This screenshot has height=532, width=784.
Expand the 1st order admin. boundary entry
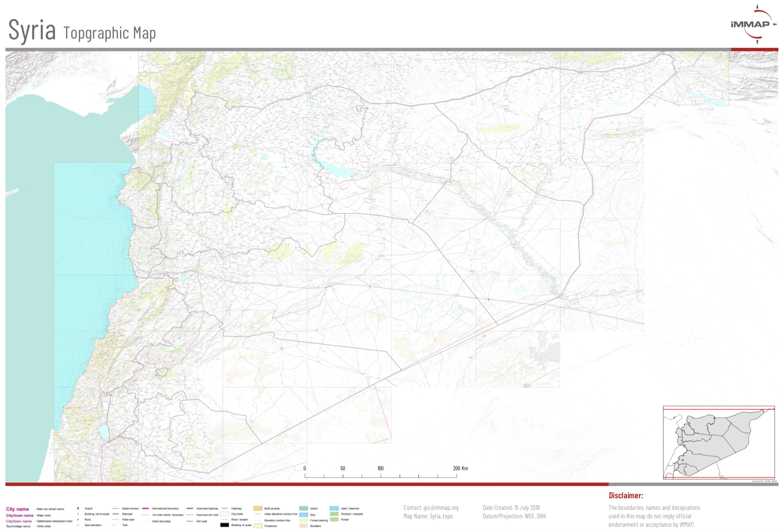[145, 515]
